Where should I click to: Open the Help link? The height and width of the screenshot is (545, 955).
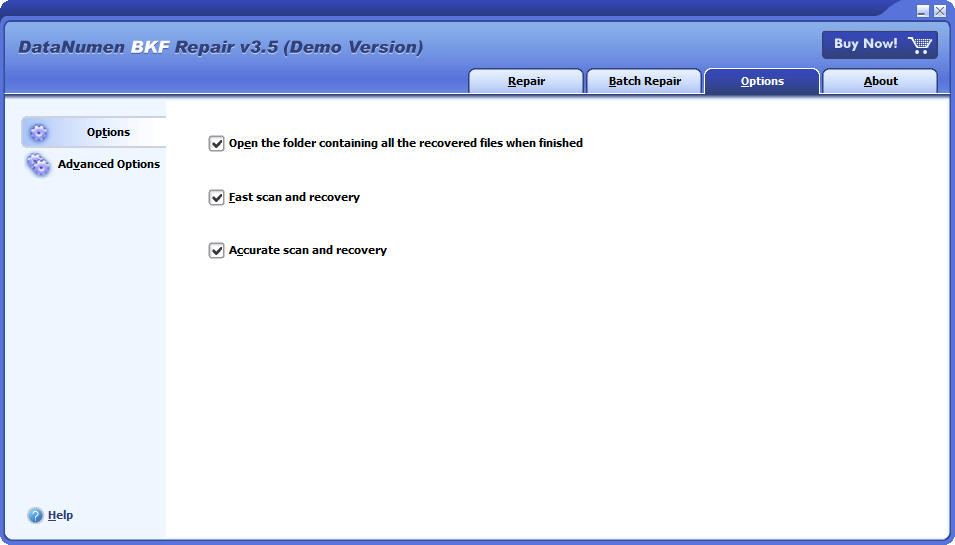pos(60,515)
